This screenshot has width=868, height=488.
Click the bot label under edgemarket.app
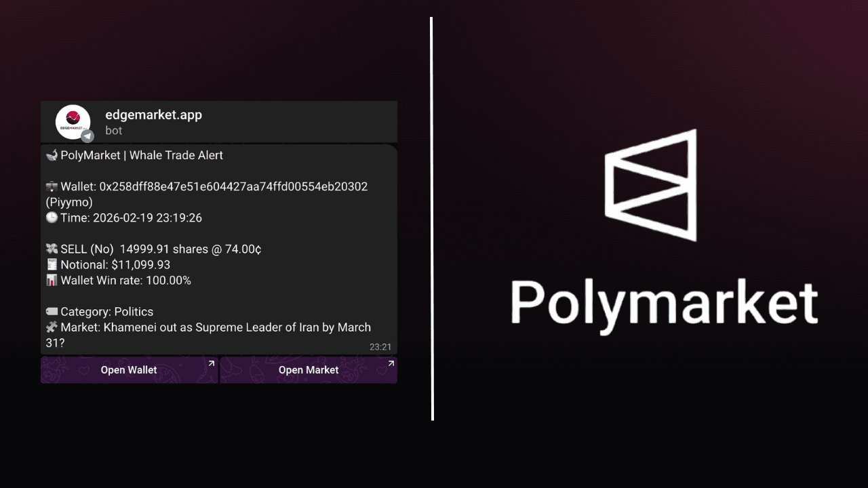click(x=113, y=130)
